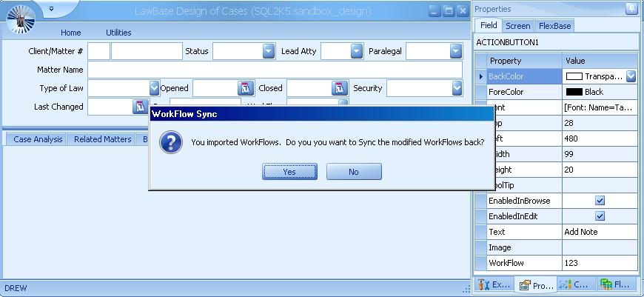Click the ForeColor property name
Screen dimensions: 644x297
click(506, 92)
